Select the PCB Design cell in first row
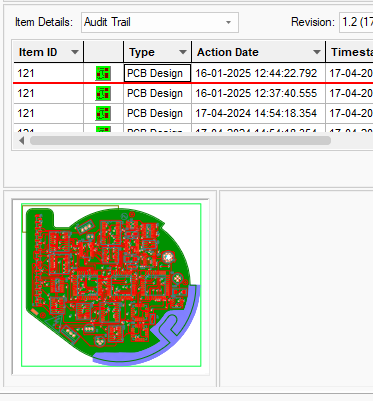 point(157,73)
